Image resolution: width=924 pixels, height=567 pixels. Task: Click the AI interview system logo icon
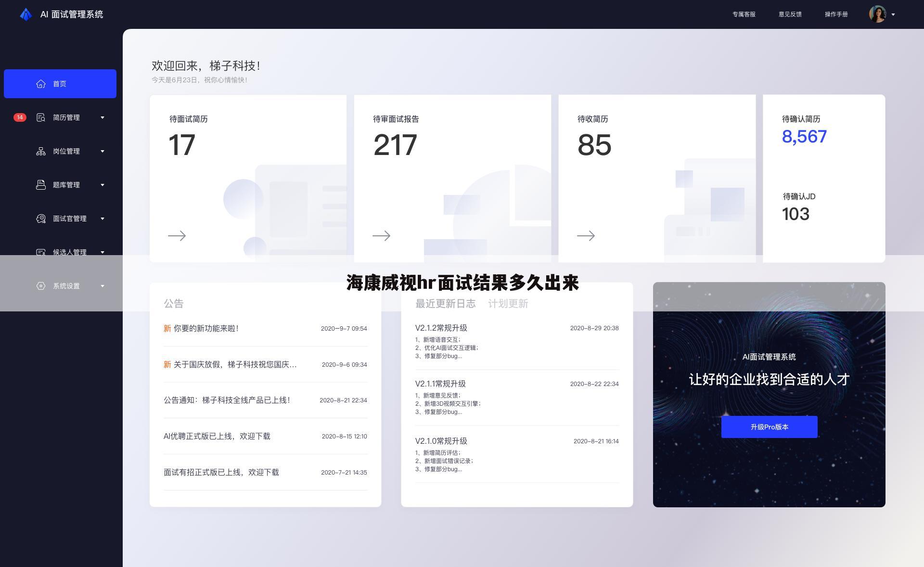click(26, 14)
